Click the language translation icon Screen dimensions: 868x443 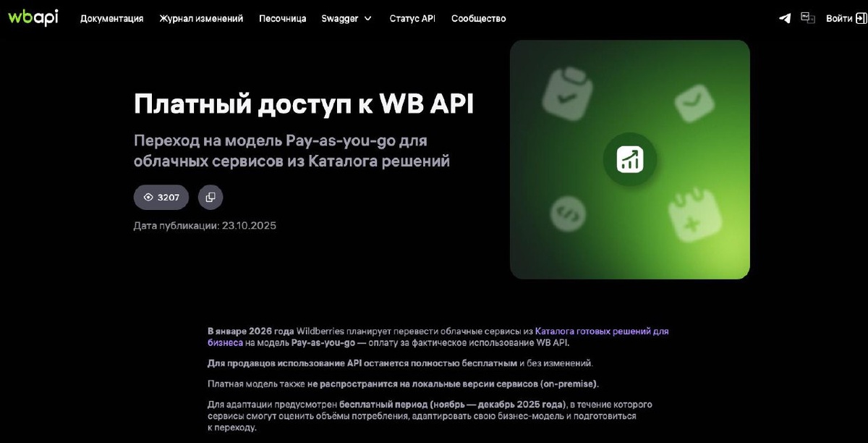click(808, 18)
